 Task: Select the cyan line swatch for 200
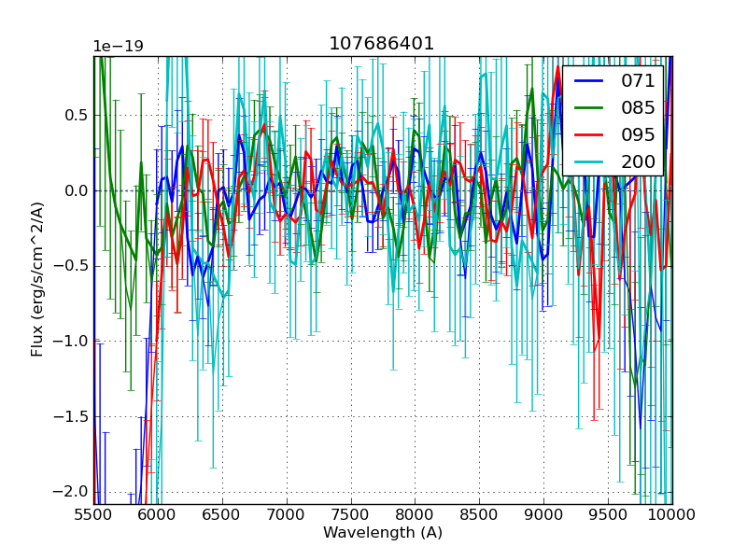(588, 162)
